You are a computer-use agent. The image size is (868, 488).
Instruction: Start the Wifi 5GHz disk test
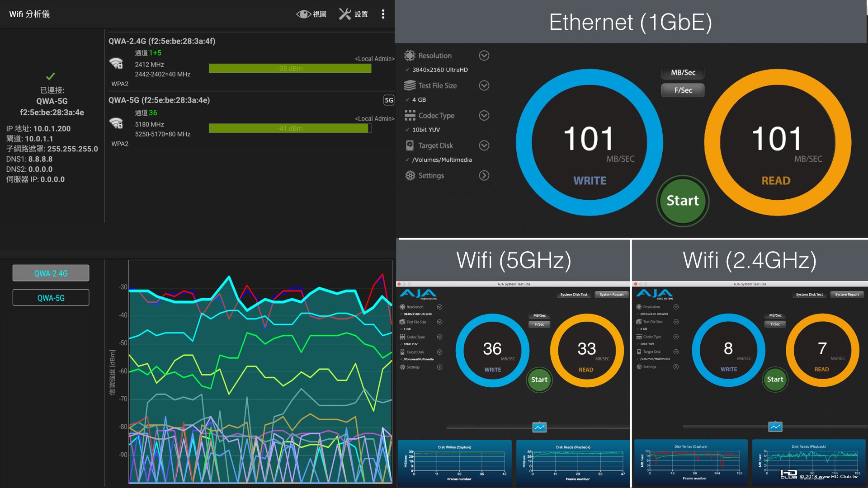pyautogui.click(x=539, y=380)
